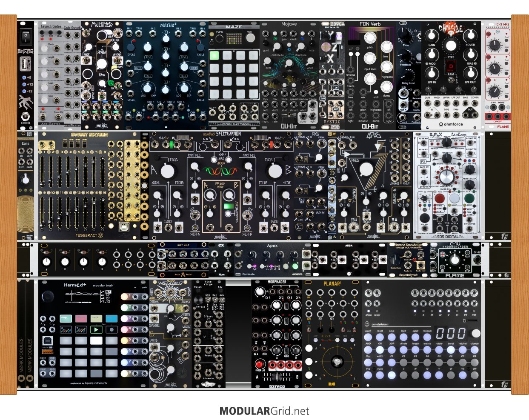529x420 pixels.
Task: Click the "MORPHADER" module title
Action: [x=277, y=282]
